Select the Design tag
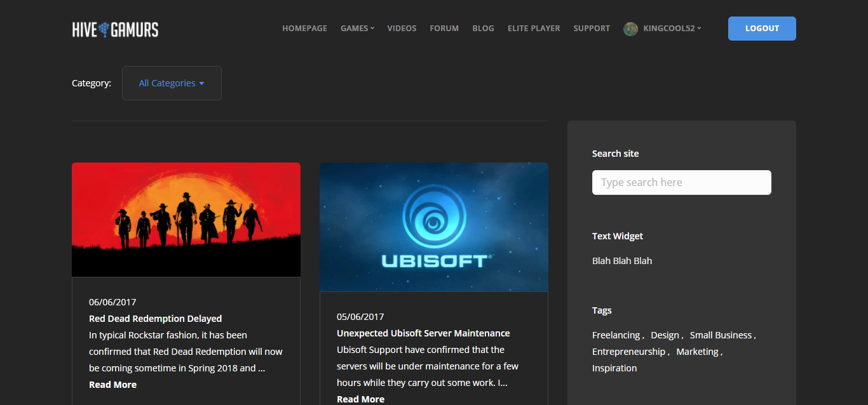This screenshot has height=405, width=868. coord(665,335)
